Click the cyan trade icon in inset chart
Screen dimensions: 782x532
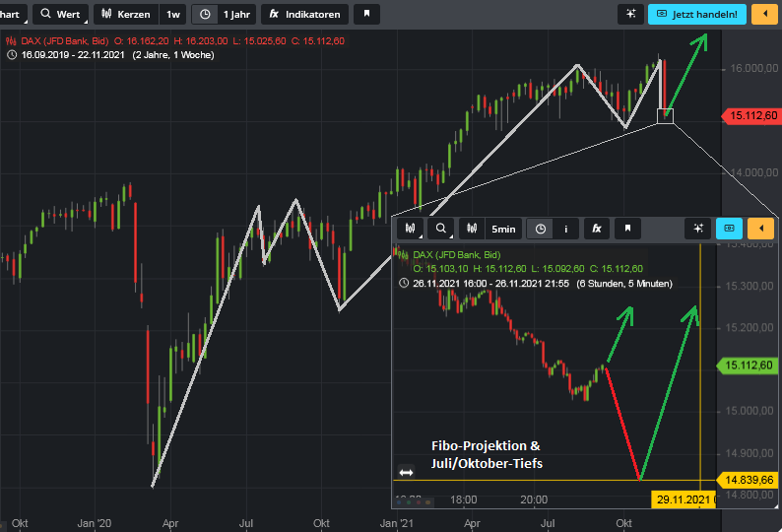pyautogui.click(x=729, y=229)
